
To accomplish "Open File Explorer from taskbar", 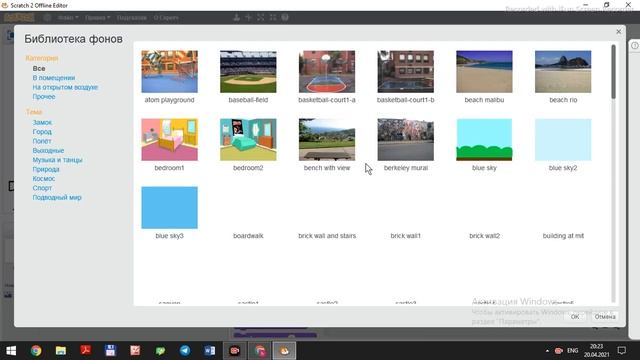I will click(x=61, y=351).
